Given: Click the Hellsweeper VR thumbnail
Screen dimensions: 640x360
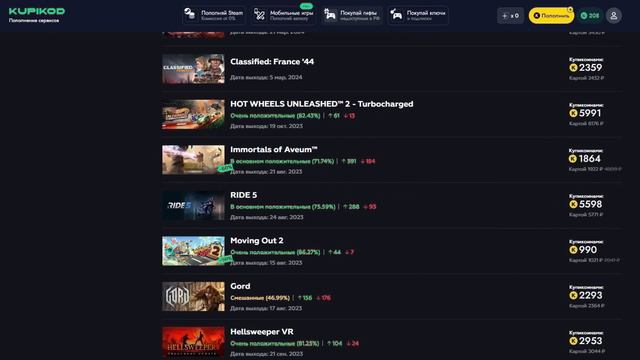Looking at the screenshot, I should [x=193, y=342].
